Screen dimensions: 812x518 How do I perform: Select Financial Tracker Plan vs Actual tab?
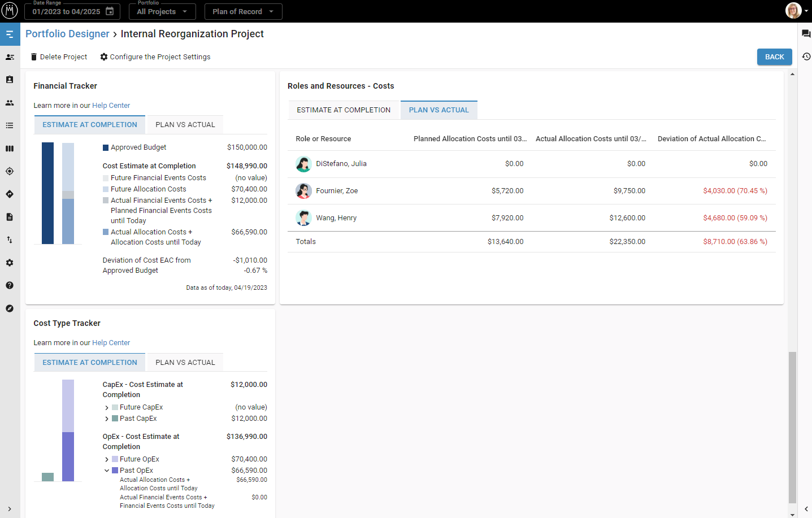pyautogui.click(x=185, y=125)
